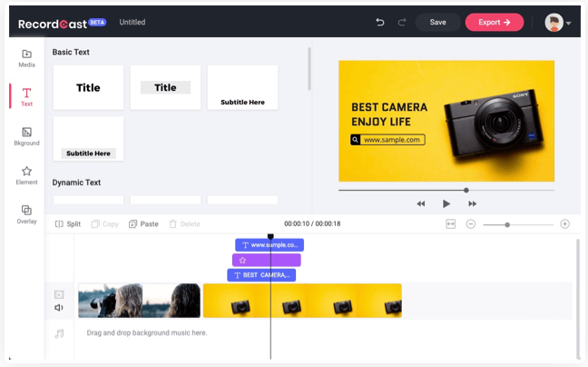Click the timeline zoom slider handle
The width and height of the screenshot is (588, 367).
tap(507, 224)
